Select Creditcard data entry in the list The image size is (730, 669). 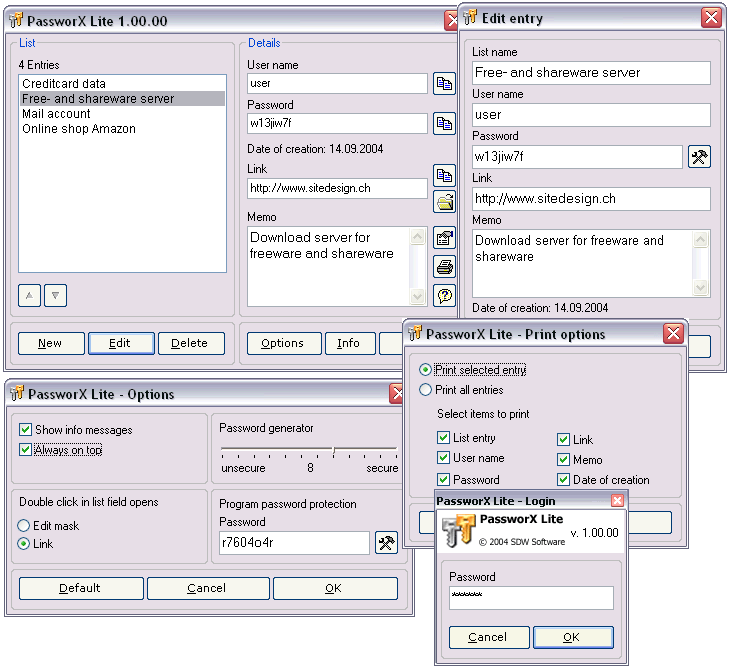pyautogui.click(x=64, y=84)
